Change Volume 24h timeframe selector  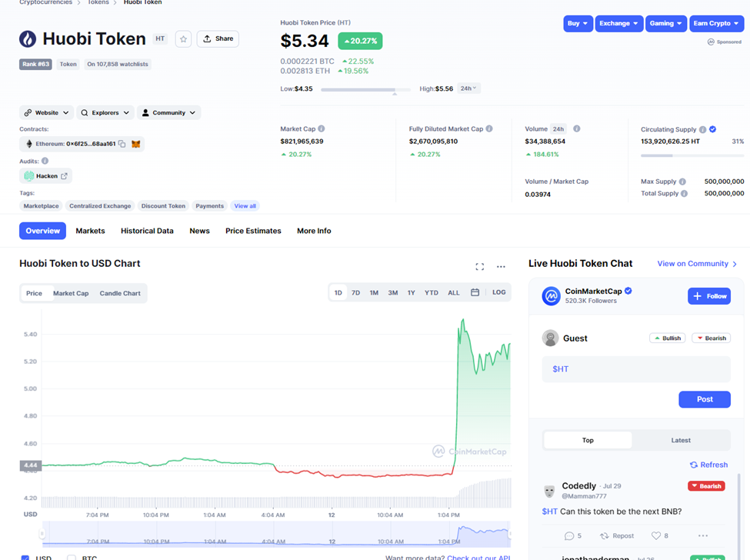pyautogui.click(x=558, y=128)
